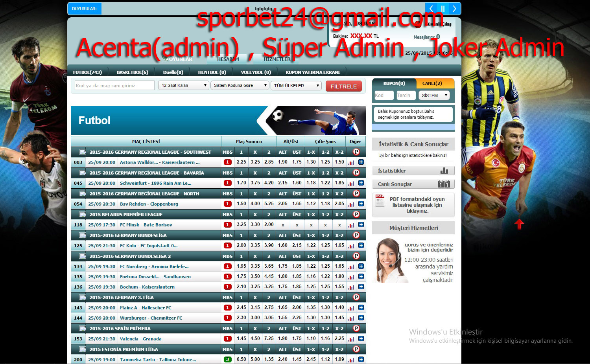Image resolution: width=590 pixels, height=364 pixels.
Task: Click green MBS 3 badge for Tammeka Tartu
Action: pyautogui.click(x=227, y=359)
